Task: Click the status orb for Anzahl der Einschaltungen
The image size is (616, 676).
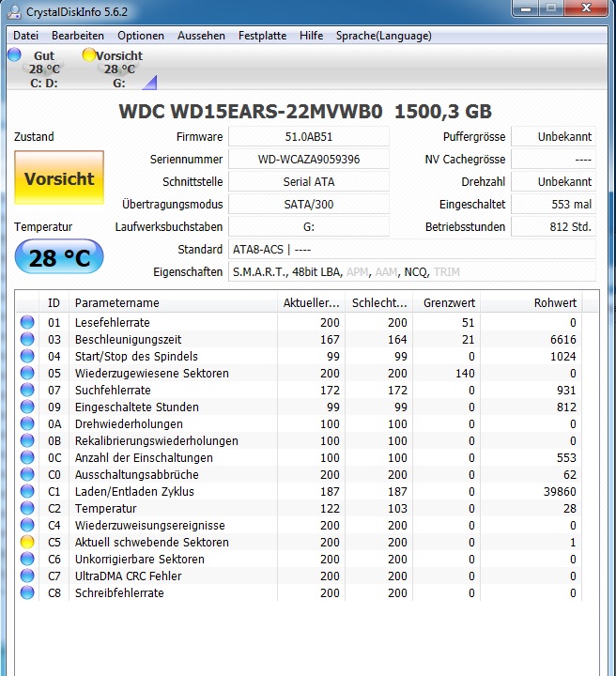Action: 27,457
